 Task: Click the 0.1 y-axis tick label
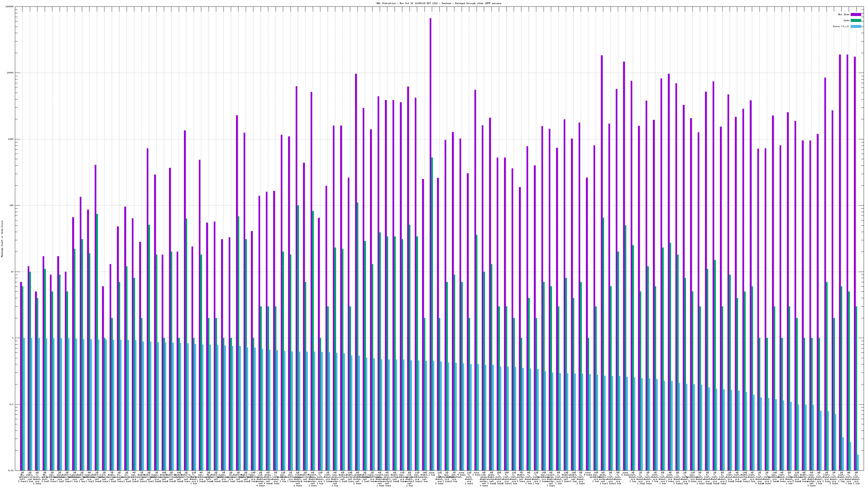pos(11,404)
